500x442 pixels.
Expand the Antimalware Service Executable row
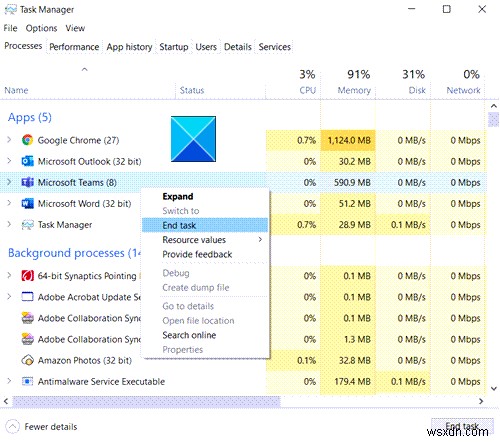point(9,381)
